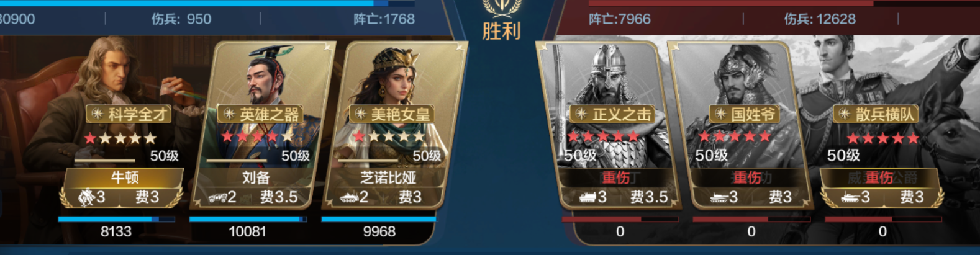
Task: Click the tank icon on 国姓爷 card
Action: coord(719,197)
